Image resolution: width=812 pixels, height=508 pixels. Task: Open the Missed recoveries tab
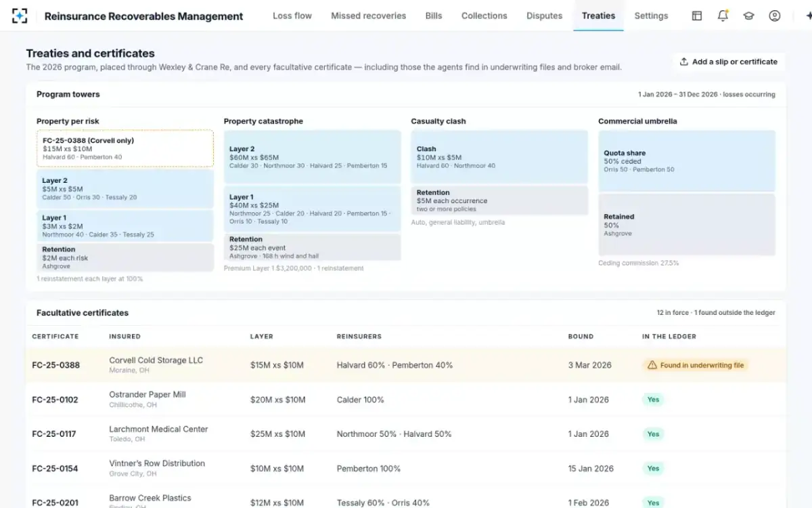(368, 16)
